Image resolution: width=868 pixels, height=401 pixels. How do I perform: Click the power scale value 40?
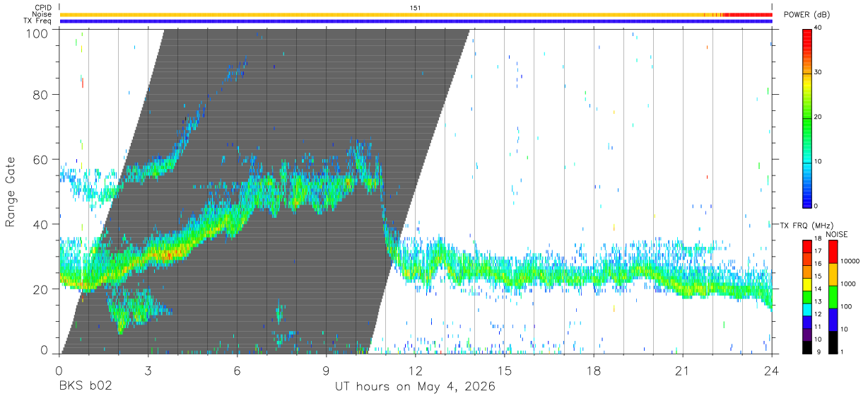coord(818,28)
